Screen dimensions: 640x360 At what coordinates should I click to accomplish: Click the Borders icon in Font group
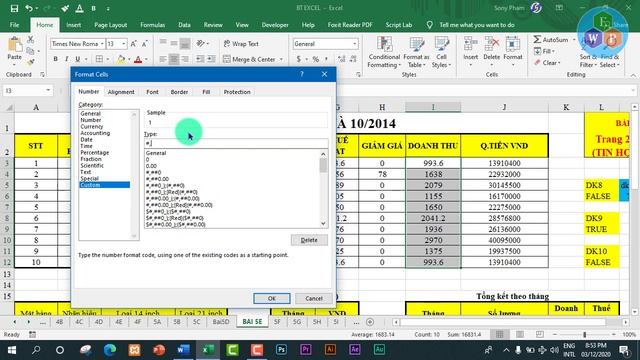[x=99, y=59]
